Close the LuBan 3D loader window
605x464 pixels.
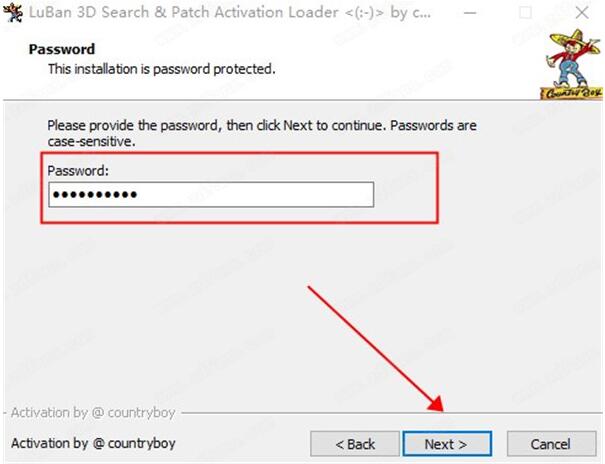pos(581,13)
